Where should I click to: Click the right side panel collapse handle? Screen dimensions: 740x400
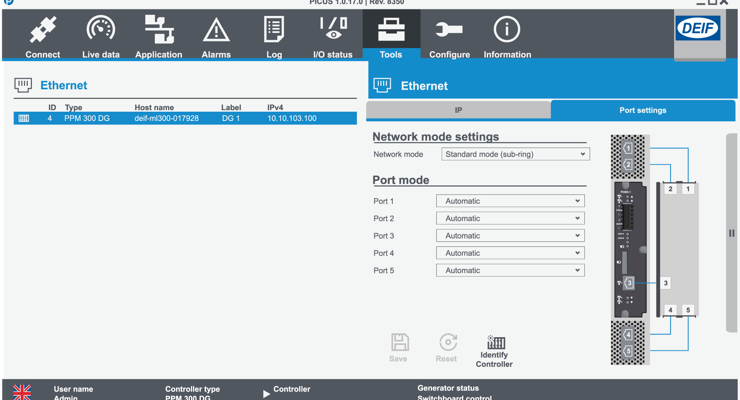[x=731, y=233]
